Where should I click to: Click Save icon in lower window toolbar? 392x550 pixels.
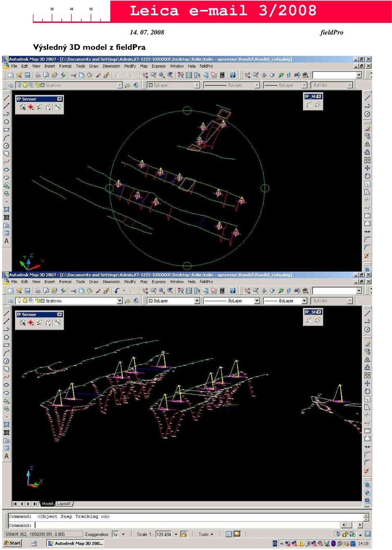(27, 291)
